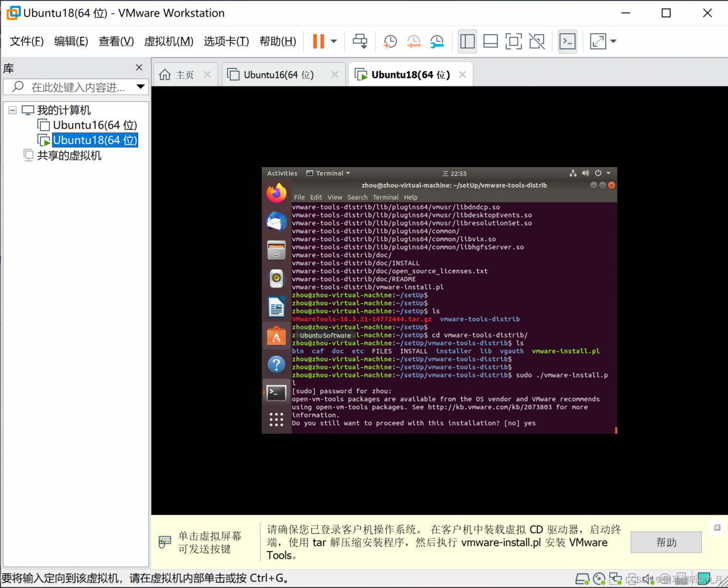Image resolution: width=728 pixels, height=588 pixels.
Task: Select Ubuntu18(64 位) in the library tree
Action: (x=95, y=140)
